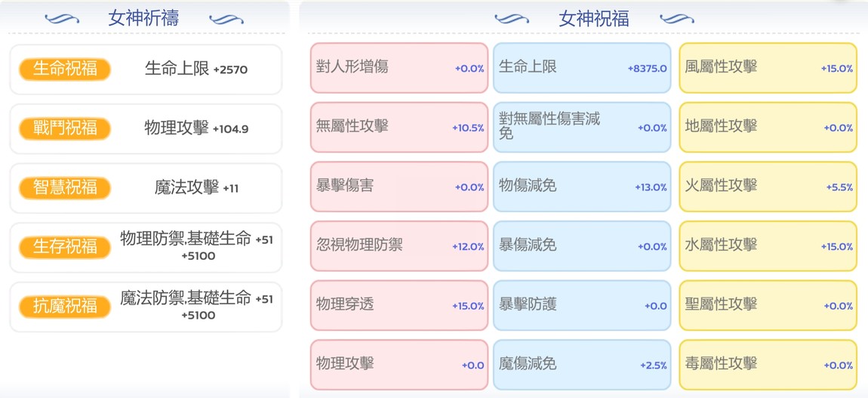Select the 聖屬性攻擊 card
This screenshot has height=398, width=868.
tap(768, 305)
